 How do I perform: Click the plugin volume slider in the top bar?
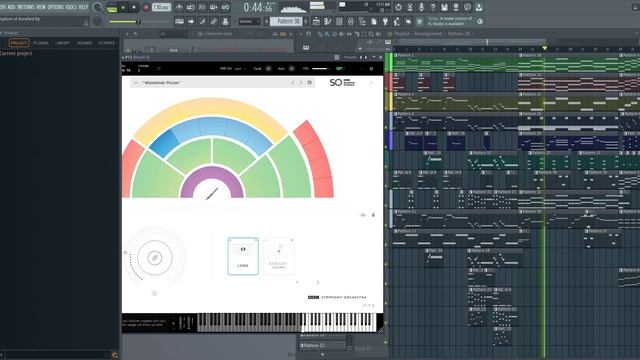tap(321, 69)
